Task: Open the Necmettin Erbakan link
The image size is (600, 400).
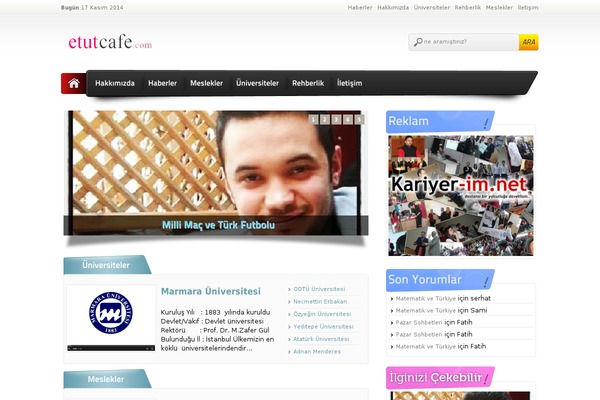Action: click(x=320, y=302)
